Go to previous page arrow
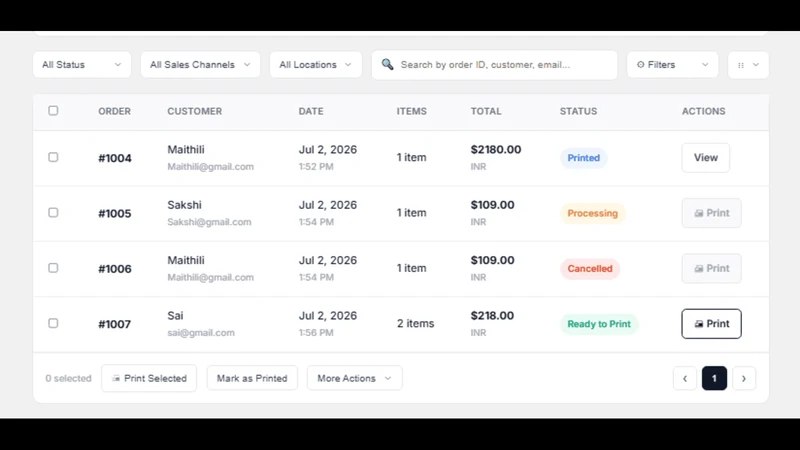 point(685,379)
